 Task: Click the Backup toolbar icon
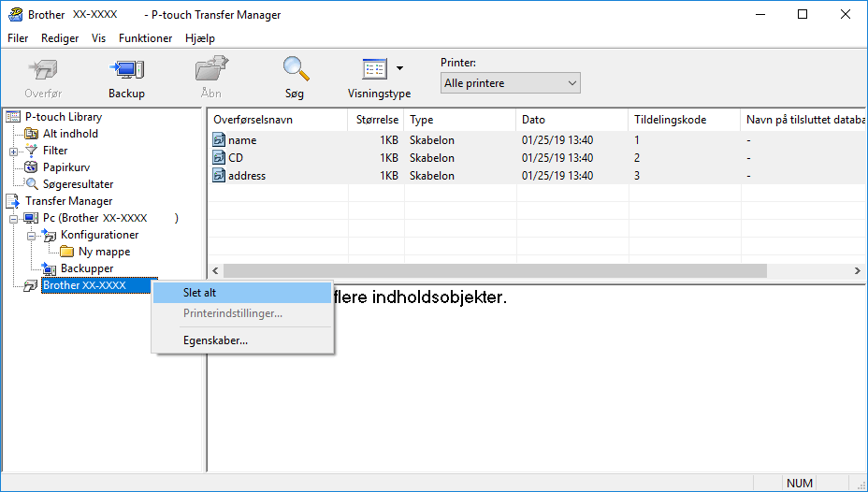point(126,70)
